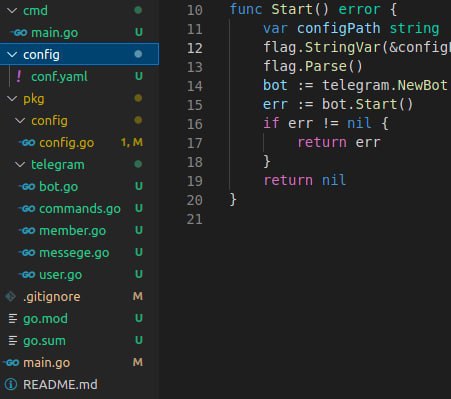Click the yellow status dot on pkg folder
The width and height of the screenshot is (451, 399).
click(138, 98)
